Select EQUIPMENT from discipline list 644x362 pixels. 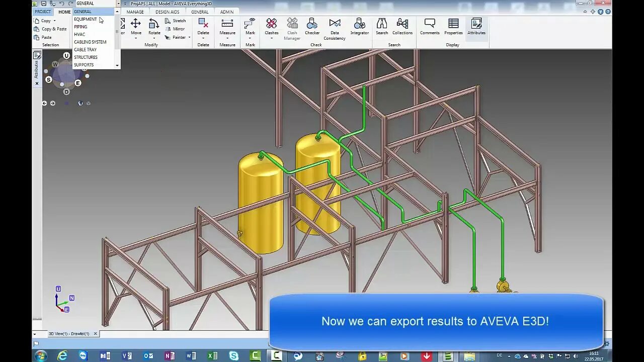[x=94, y=19]
